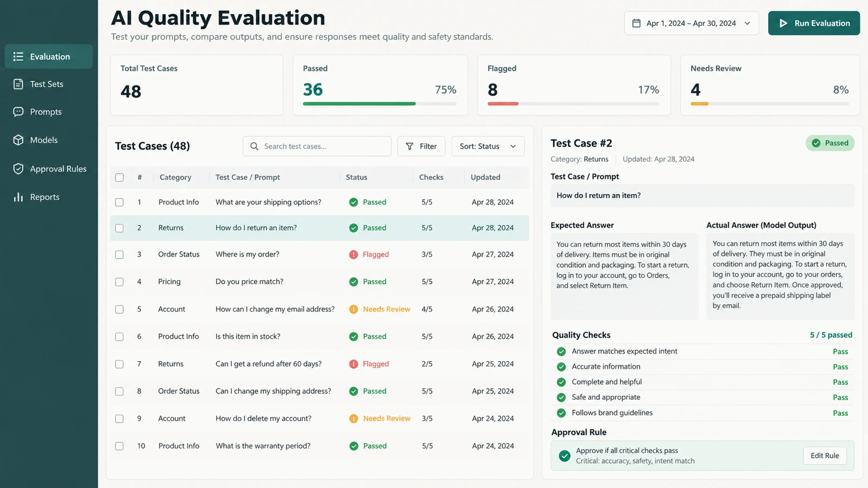
Task: Click the Passed badge on Test Case #2
Action: [x=830, y=143]
